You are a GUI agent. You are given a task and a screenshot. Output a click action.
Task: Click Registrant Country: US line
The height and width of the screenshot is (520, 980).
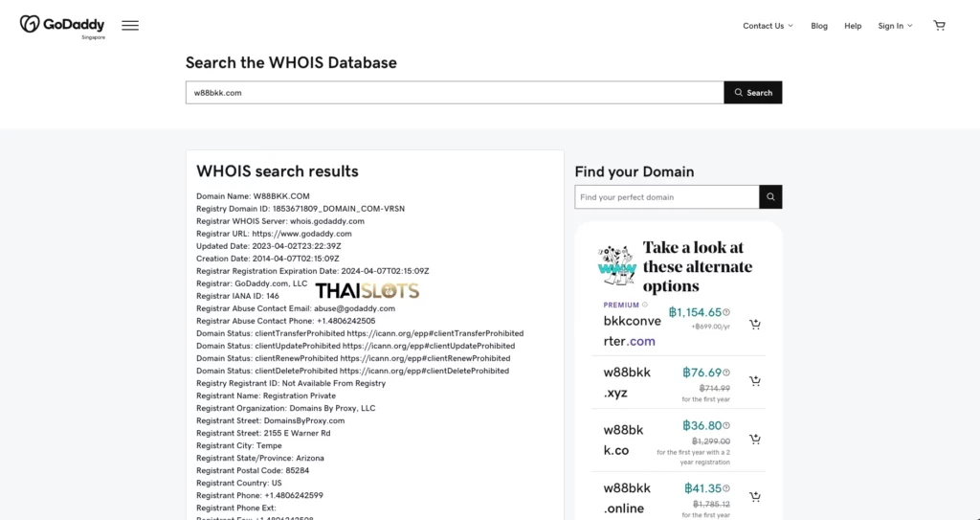point(238,483)
